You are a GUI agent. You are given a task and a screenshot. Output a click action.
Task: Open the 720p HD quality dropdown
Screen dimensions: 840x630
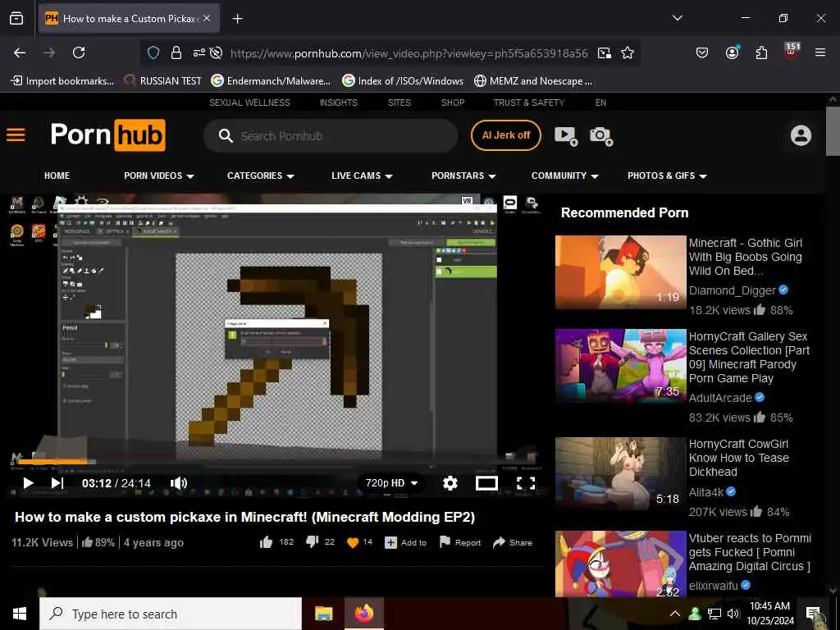(x=391, y=483)
